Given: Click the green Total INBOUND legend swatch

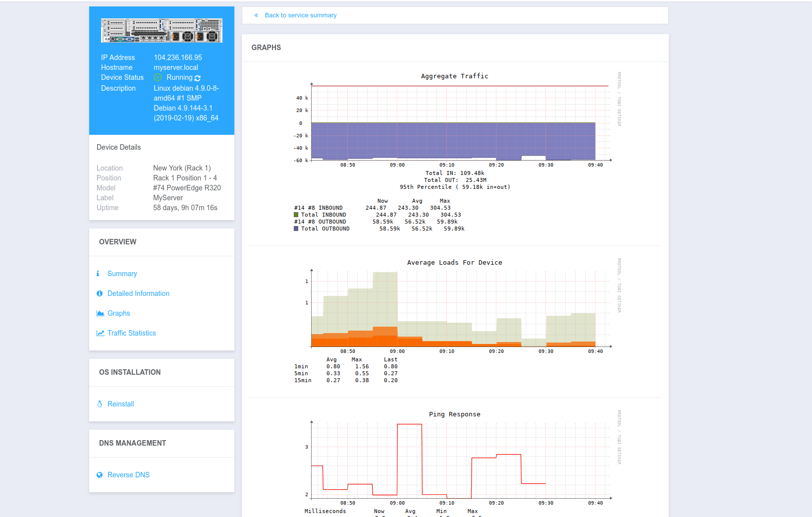Looking at the screenshot, I should click(x=296, y=215).
